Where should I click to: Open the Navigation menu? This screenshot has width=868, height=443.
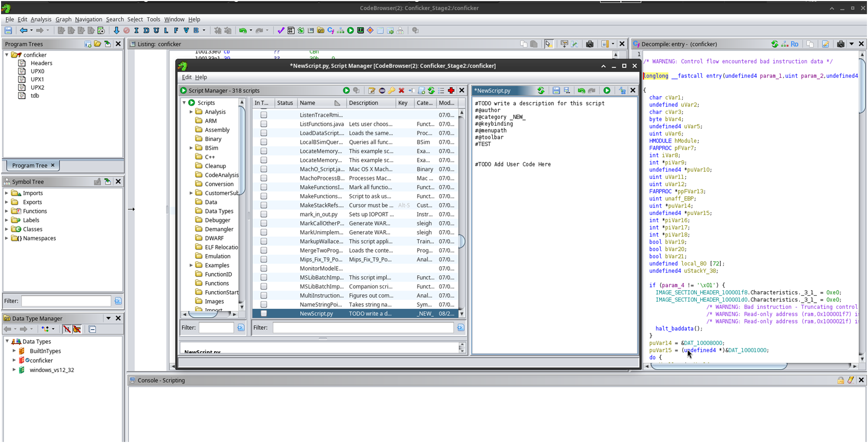[88, 19]
